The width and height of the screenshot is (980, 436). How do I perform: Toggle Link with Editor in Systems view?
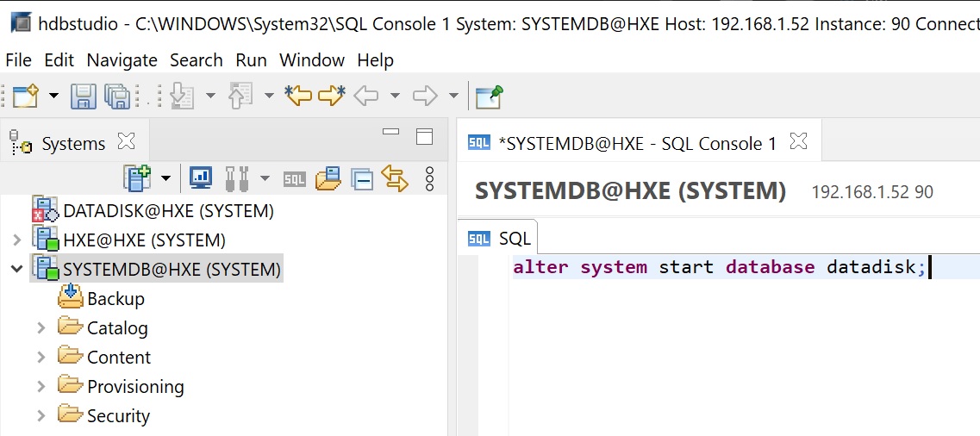pyautogui.click(x=394, y=178)
